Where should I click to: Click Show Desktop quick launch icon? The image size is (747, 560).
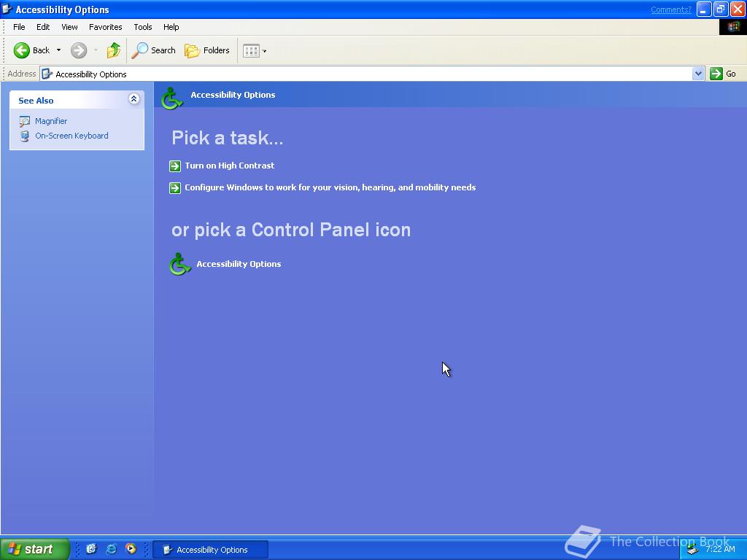91,549
